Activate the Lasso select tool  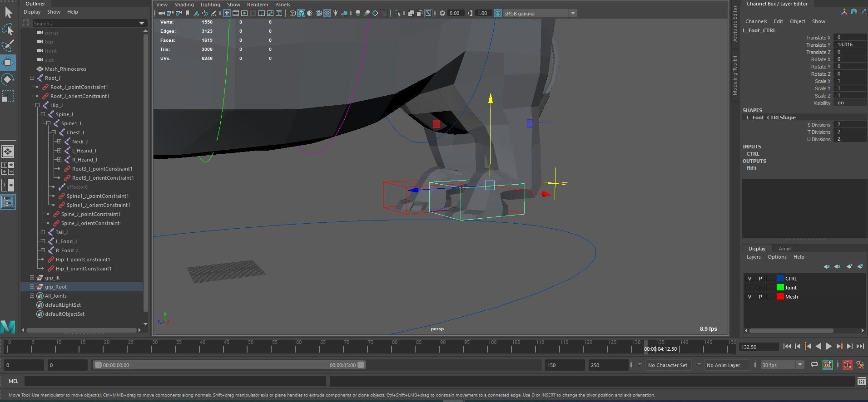[x=8, y=29]
